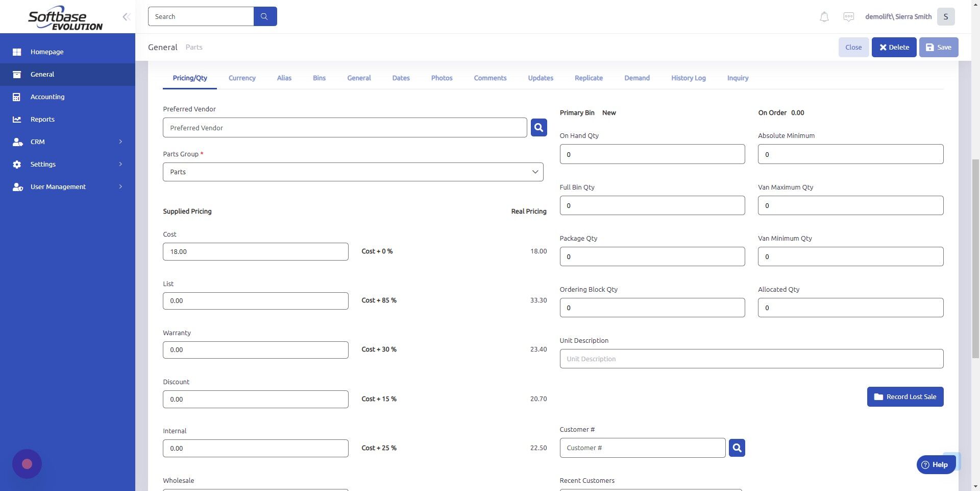
Task: Open the Parts Group dropdown
Action: tap(534, 172)
